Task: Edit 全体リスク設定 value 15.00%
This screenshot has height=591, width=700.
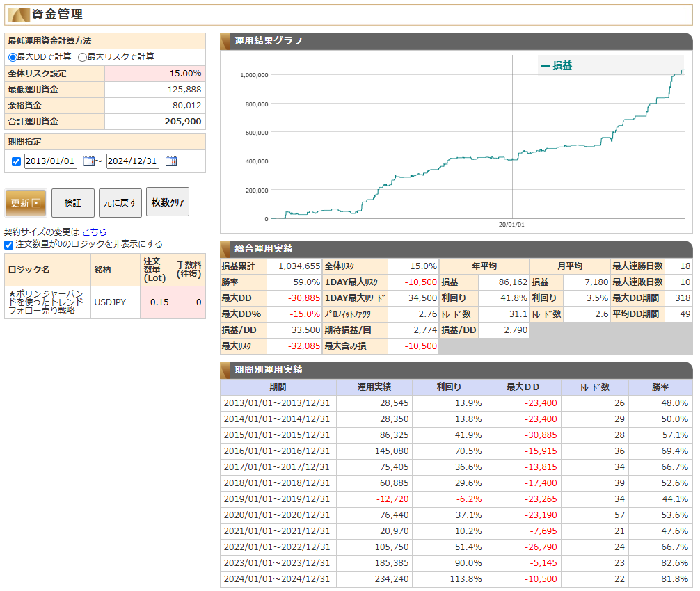Action: [x=155, y=73]
